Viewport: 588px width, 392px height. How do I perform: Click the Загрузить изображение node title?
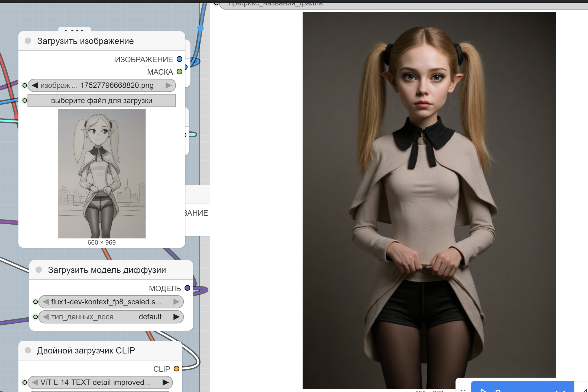pyautogui.click(x=85, y=41)
